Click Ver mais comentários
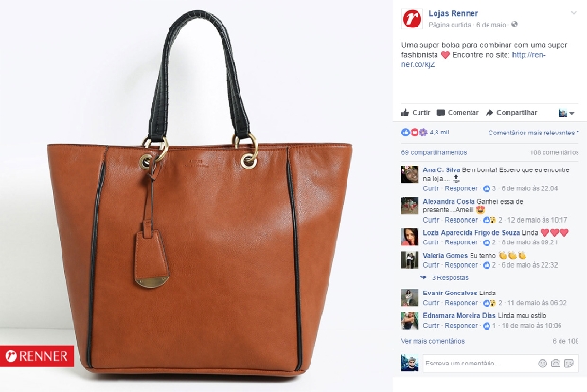This screenshot has height=392, width=587. pyautogui.click(x=433, y=341)
